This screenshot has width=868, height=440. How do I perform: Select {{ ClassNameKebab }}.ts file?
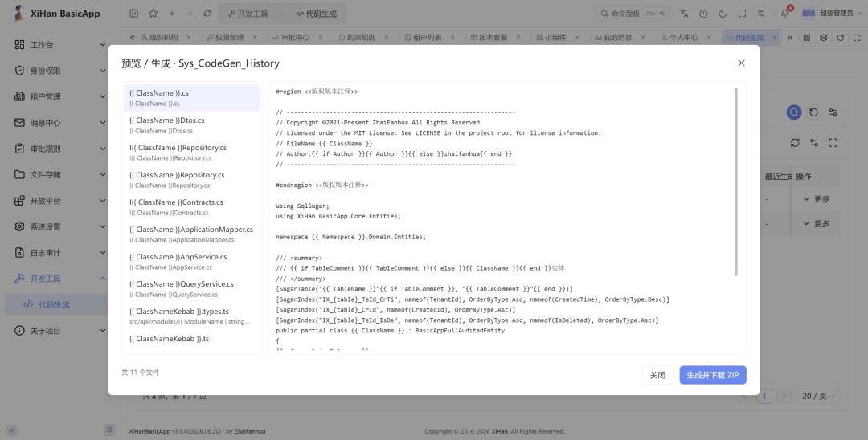191,340
